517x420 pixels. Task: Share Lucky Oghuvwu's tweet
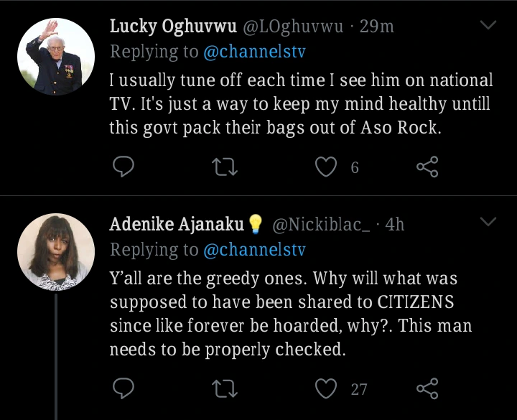point(427,167)
